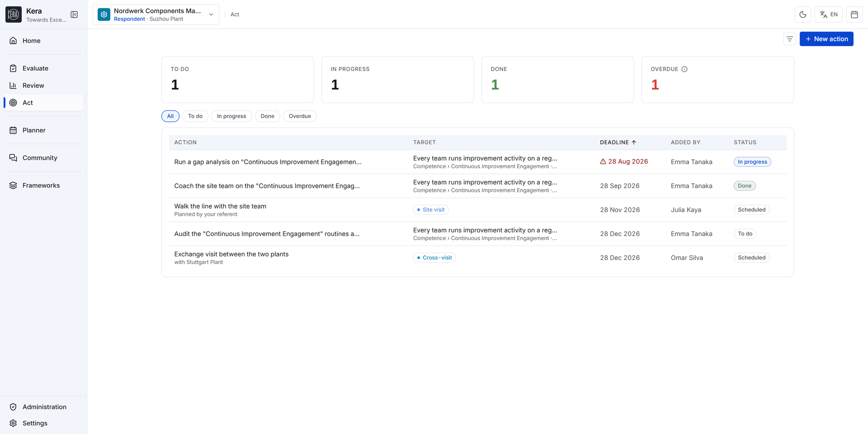868x434 pixels.
Task: Open the To Do summary card
Action: click(238, 80)
